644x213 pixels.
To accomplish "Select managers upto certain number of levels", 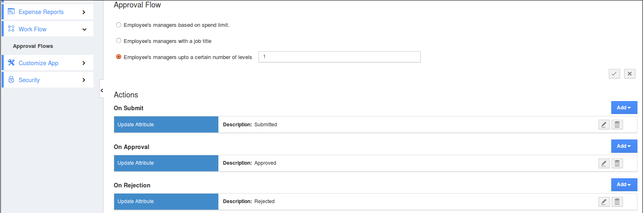I will pyautogui.click(x=119, y=57).
